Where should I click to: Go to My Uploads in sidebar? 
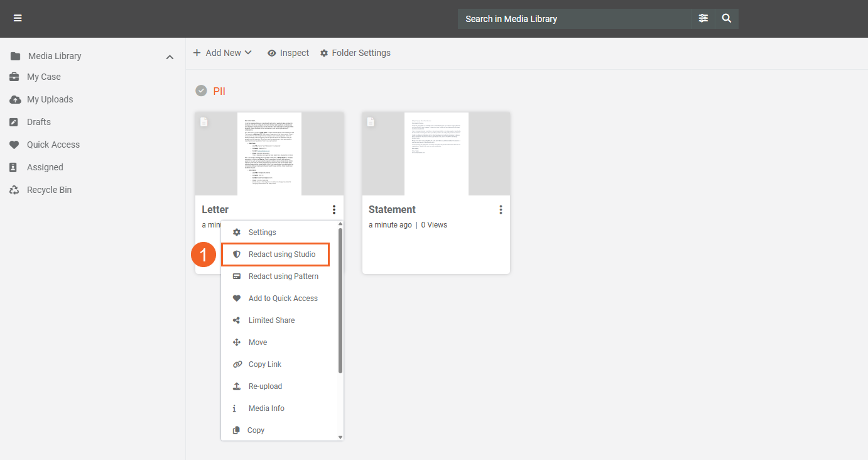point(49,99)
